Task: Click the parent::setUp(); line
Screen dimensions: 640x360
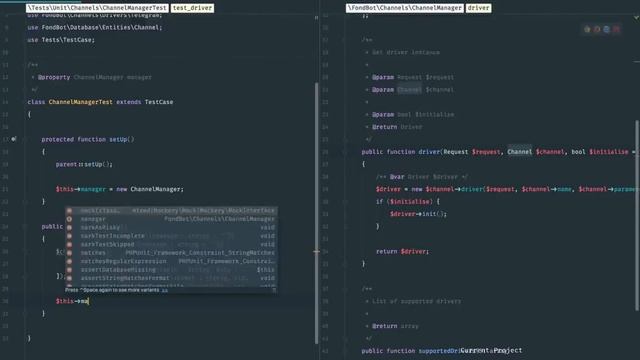Action: (x=84, y=164)
